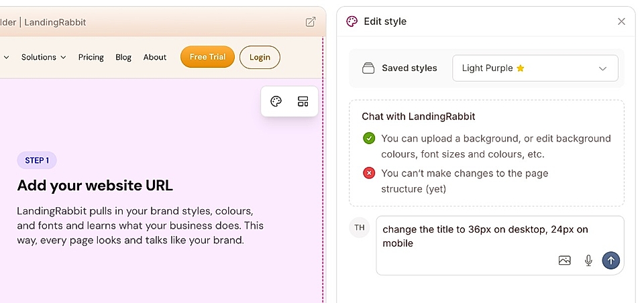Click the Chat with LandingRabbit heading
The image size is (644, 303).
tap(418, 117)
